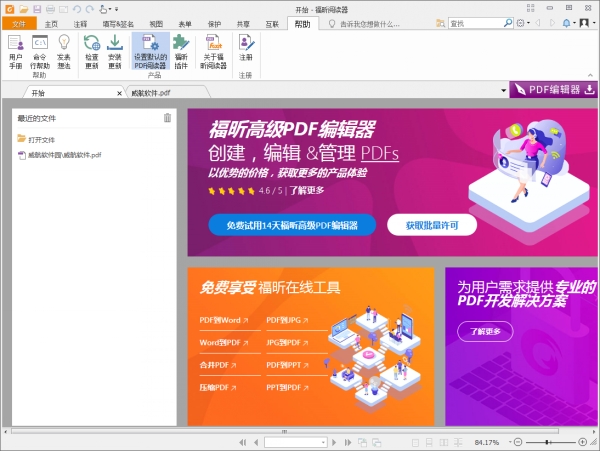This screenshot has height=451, width=600.
Task: Click 了解更多 button on purple developer banner
Action: 485,331
